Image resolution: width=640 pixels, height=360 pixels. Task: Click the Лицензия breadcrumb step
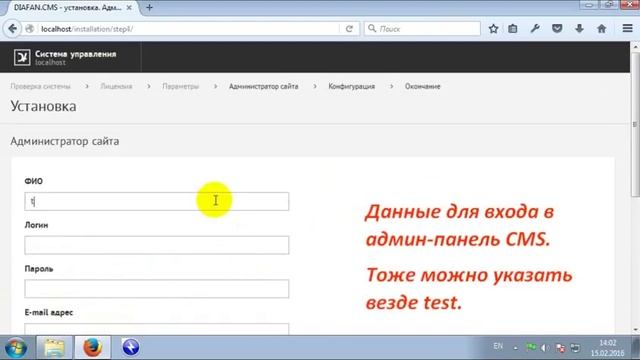pos(116,87)
